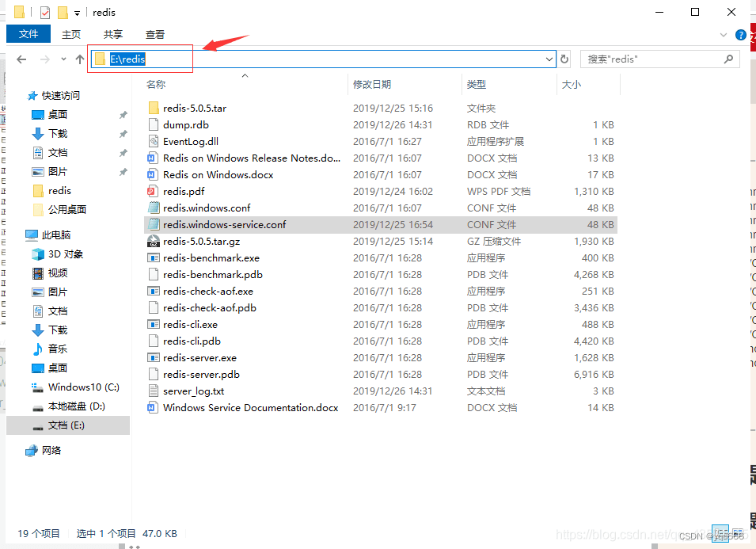Open the recent locations dropdown arrow
The image size is (756, 549).
coord(63,59)
